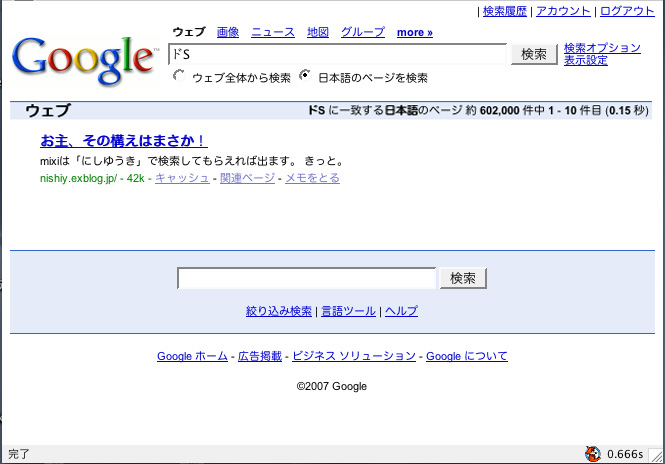Open the 関連ページ link
This screenshot has height=464, width=665.
(x=247, y=178)
